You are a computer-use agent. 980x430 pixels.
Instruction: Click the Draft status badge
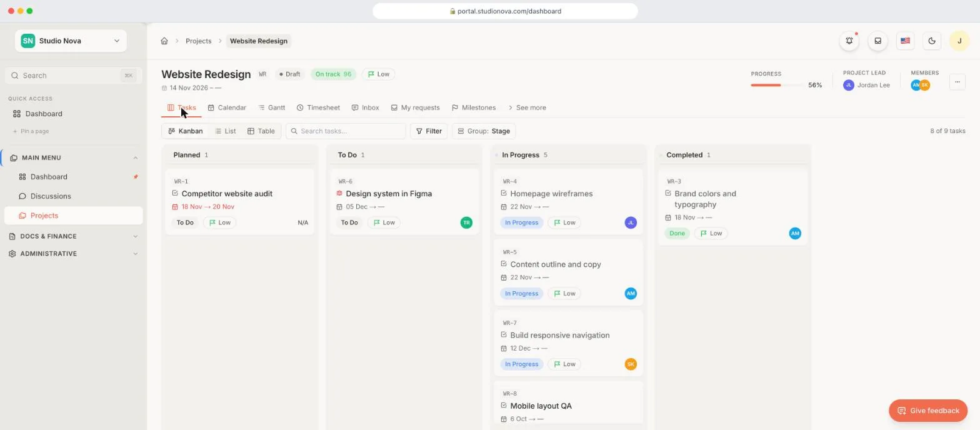point(290,74)
